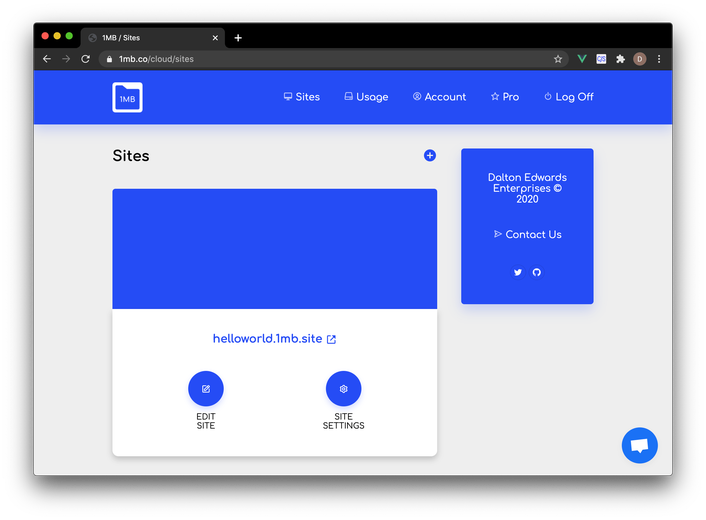Image resolution: width=706 pixels, height=520 pixels.
Task: Open the Edit Site pencil button
Action: 206,389
